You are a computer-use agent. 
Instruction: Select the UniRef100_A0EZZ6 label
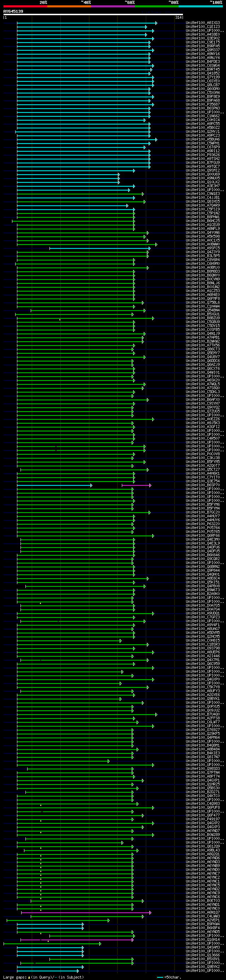pos(203,419)
